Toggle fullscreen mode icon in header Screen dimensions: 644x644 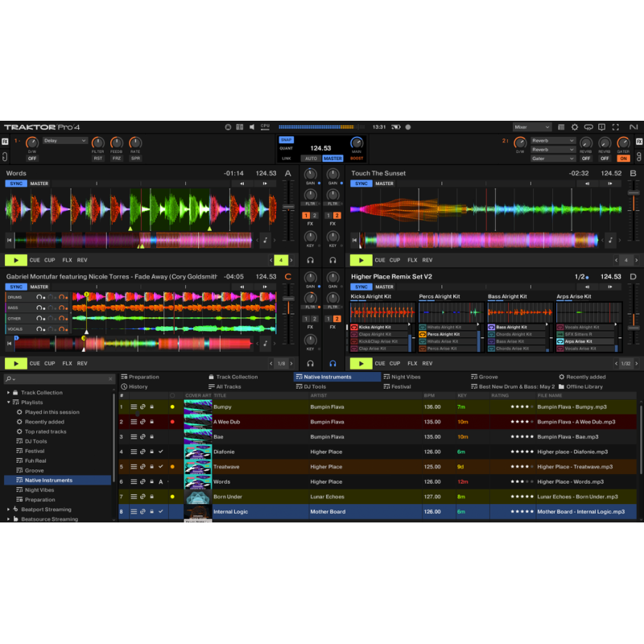[615, 127]
